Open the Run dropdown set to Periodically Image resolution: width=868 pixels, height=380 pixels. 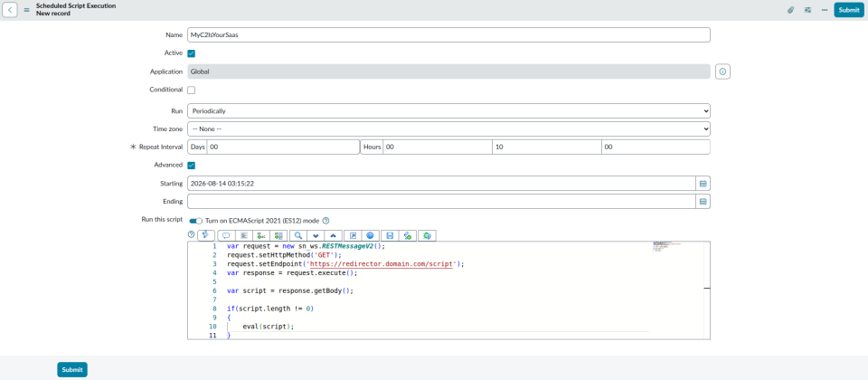pyautogui.click(x=448, y=110)
